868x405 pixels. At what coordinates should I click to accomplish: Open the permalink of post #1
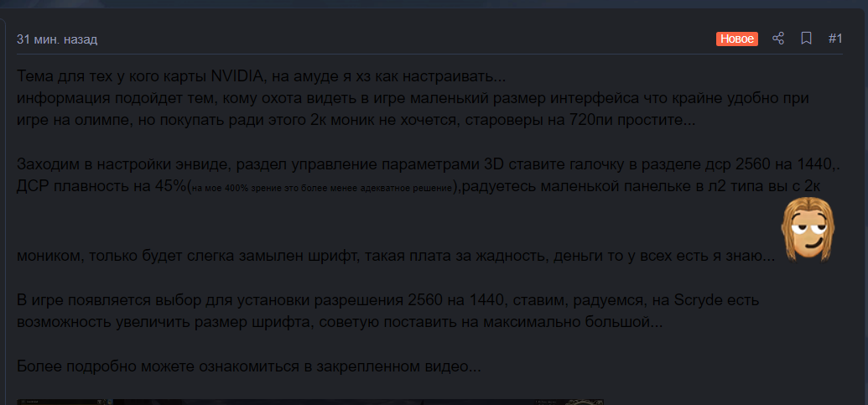835,39
